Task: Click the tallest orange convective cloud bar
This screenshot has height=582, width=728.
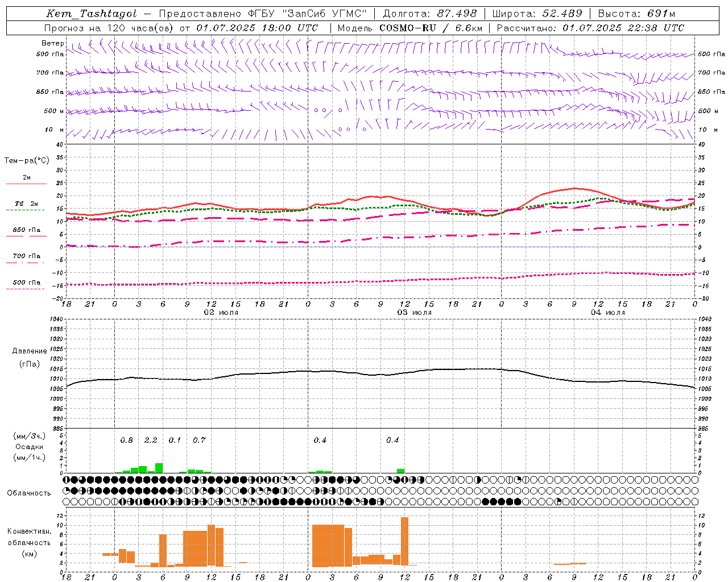Action: pyautogui.click(x=405, y=541)
